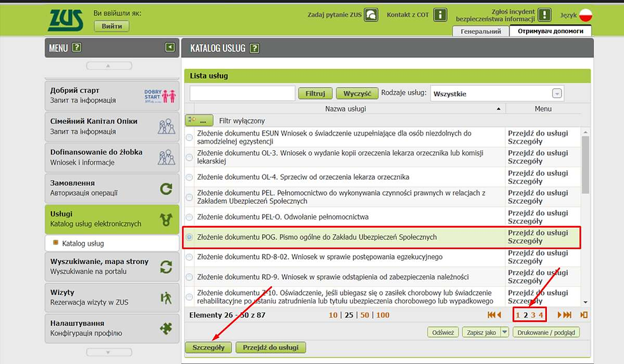Open Usługi Katalog usług elektronicznych menu

click(x=112, y=219)
